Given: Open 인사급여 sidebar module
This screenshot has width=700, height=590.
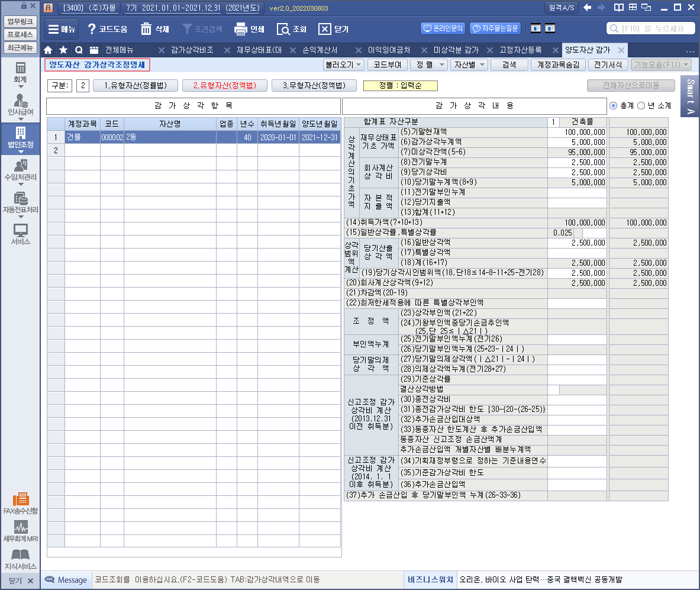Looking at the screenshot, I should tap(21, 104).
